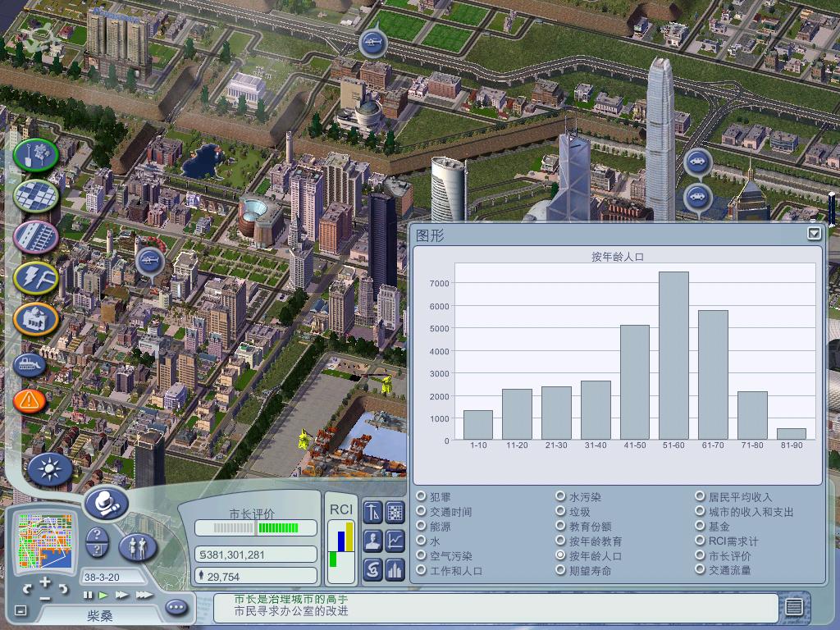
Task: Open the transportation building menu
Action: [36, 237]
